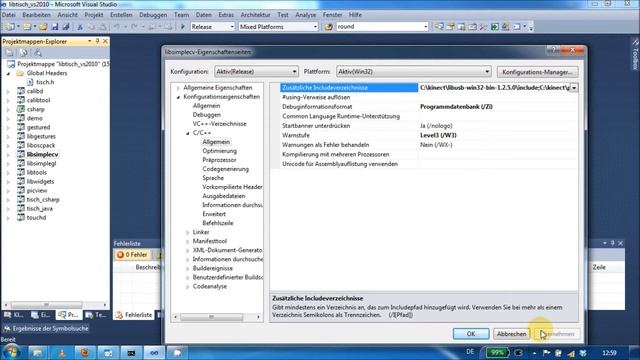The image size is (640, 360).
Task: Select Codegenerierung tree item
Action: (x=225, y=169)
